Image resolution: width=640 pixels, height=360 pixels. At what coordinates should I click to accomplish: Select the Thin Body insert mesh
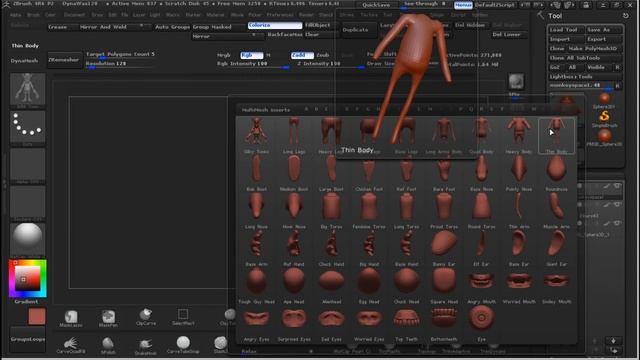(x=556, y=136)
